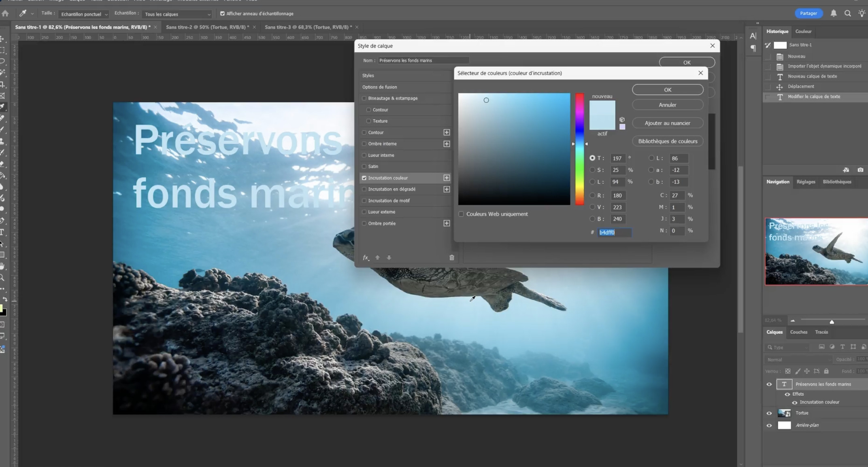Click the vertical hue spectrum slider
Image resolution: width=868 pixels, height=467 pixels.
[x=580, y=150]
